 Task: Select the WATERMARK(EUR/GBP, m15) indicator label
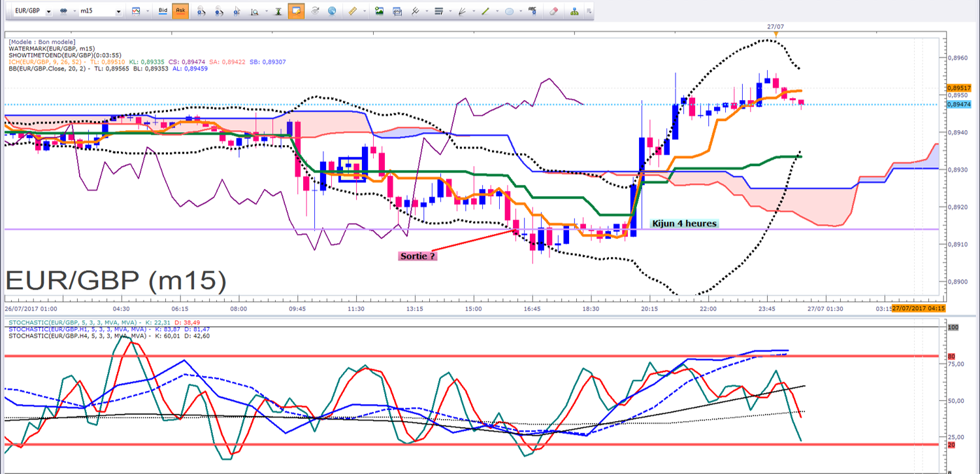tap(52, 49)
